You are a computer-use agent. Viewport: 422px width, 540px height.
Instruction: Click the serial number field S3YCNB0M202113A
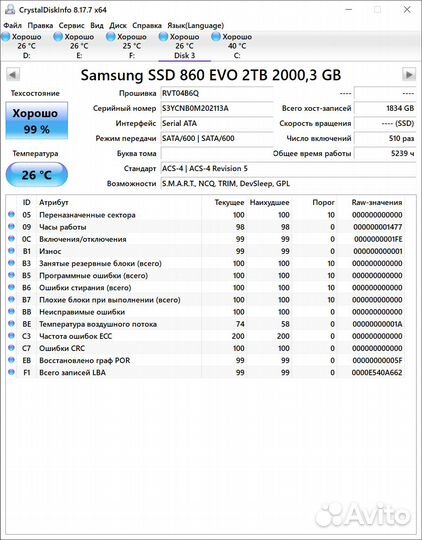click(217, 108)
